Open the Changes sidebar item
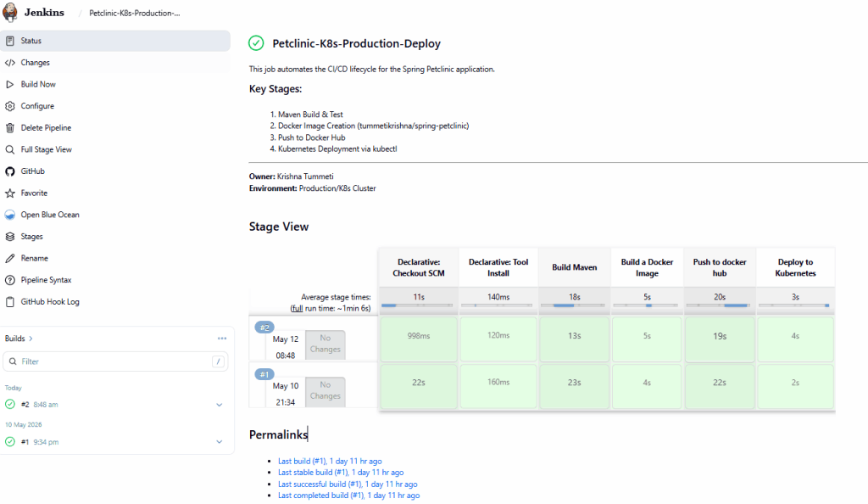 click(115, 63)
